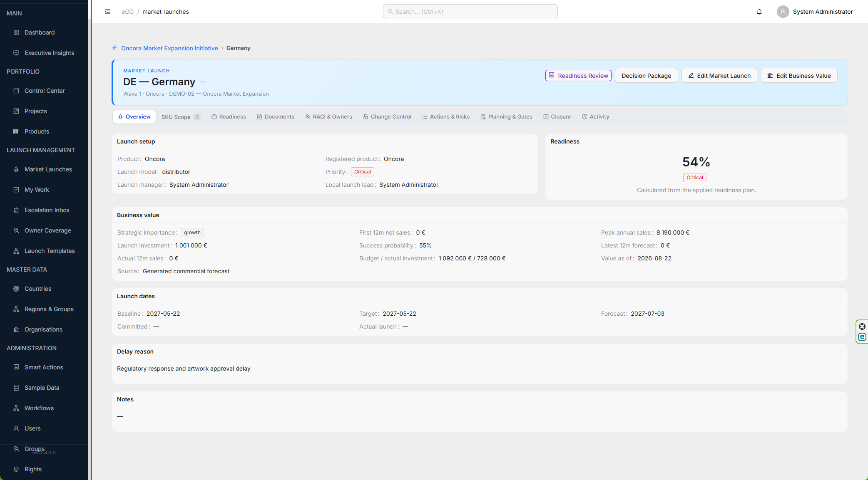The image size is (868, 480).
Task: Open Groups in the sidebar
Action: (35, 449)
